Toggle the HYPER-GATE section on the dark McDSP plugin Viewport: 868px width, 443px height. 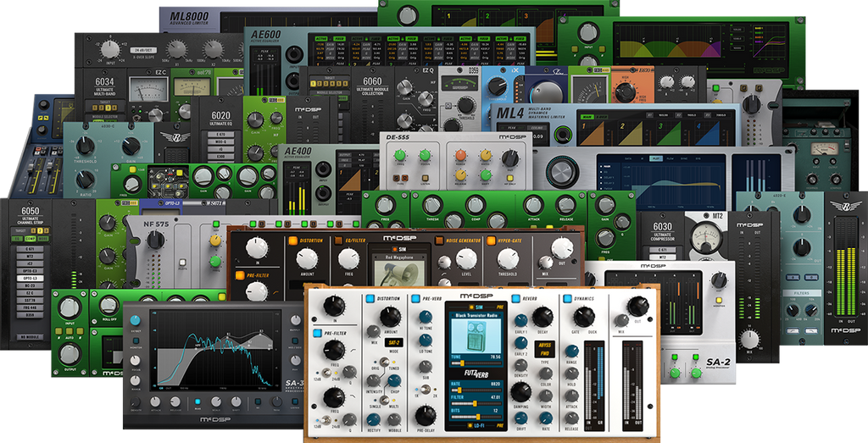coord(491,241)
